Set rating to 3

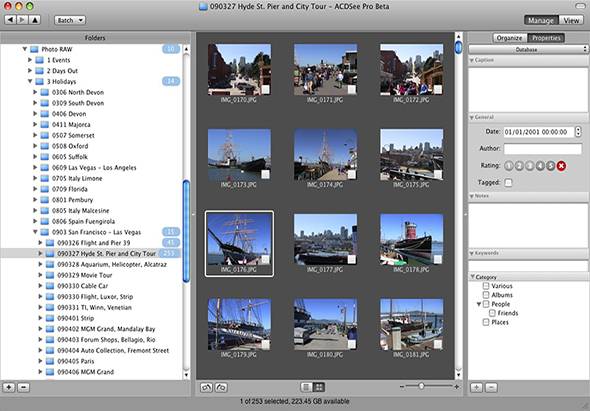(530, 166)
